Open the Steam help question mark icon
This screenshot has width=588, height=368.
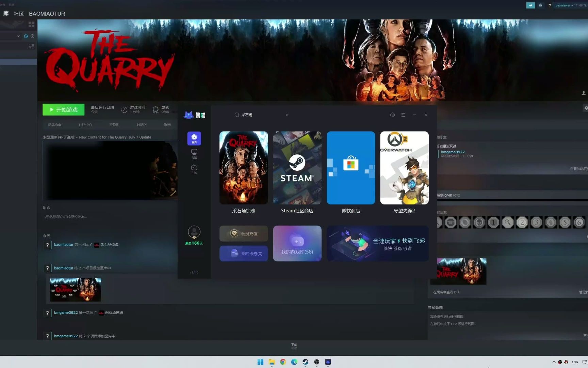[x=550, y=5]
